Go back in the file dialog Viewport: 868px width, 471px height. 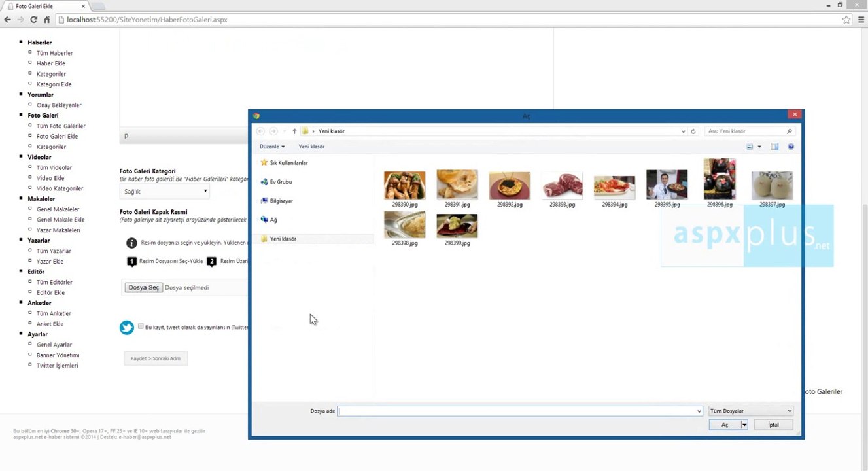tap(260, 131)
